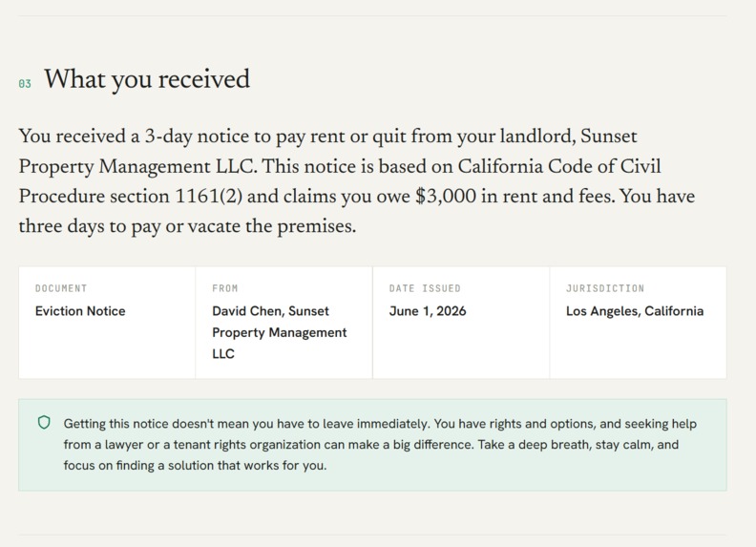This screenshot has height=547, width=756.
Task: Select the Document card showing Eviction Notice
Action: coord(107,323)
